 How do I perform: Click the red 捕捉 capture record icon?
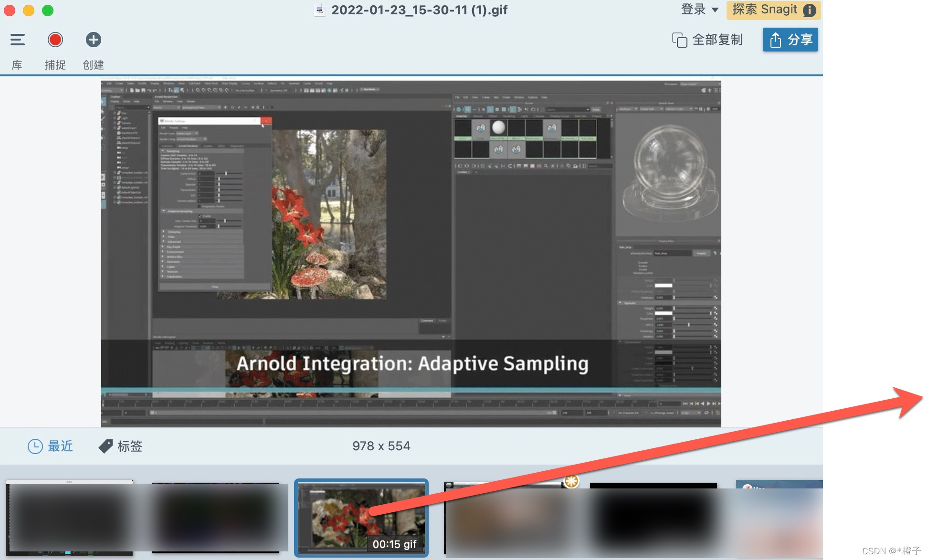(x=55, y=40)
